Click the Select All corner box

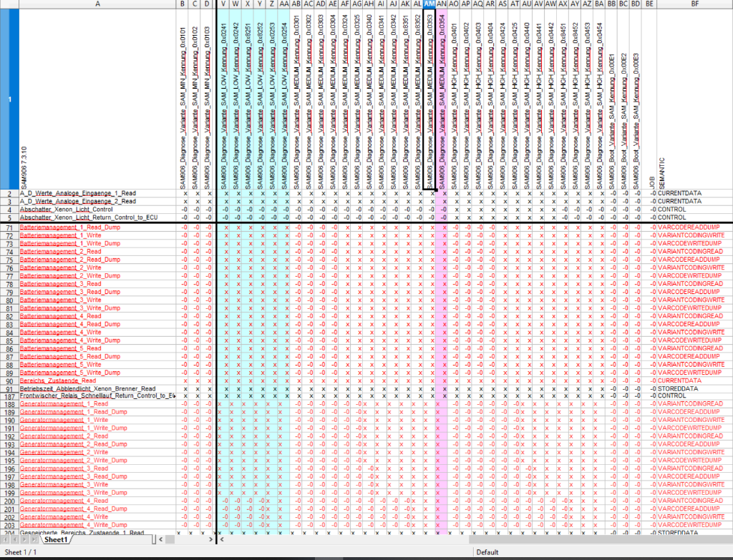pos(9,4)
